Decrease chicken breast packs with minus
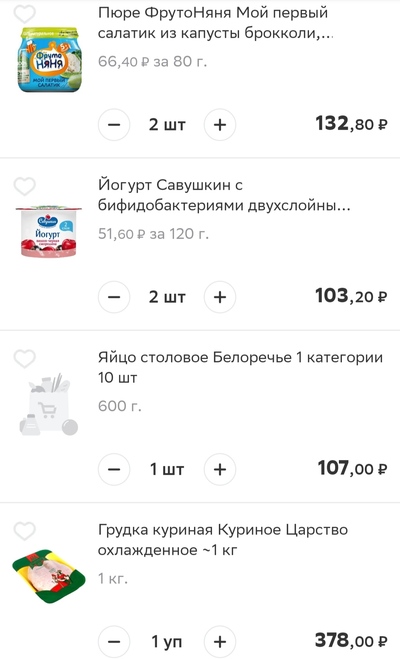Image resolution: width=400 pixels, height=659 pixels. (x=114, y=641)
